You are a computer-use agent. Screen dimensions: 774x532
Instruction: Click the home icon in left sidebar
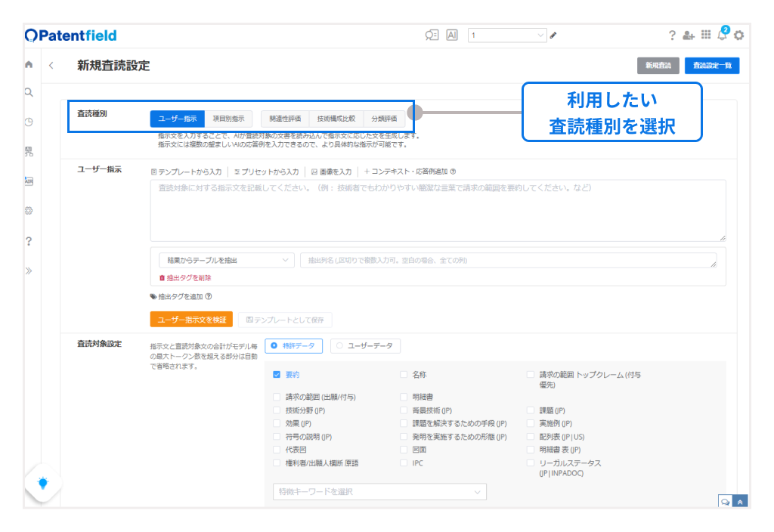[x=29, y=65]
